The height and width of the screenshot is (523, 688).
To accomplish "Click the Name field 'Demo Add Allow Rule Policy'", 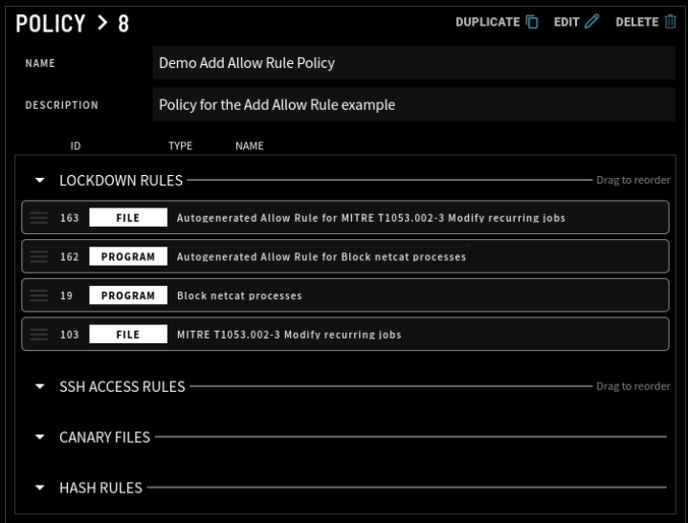I will click(414, 63).
